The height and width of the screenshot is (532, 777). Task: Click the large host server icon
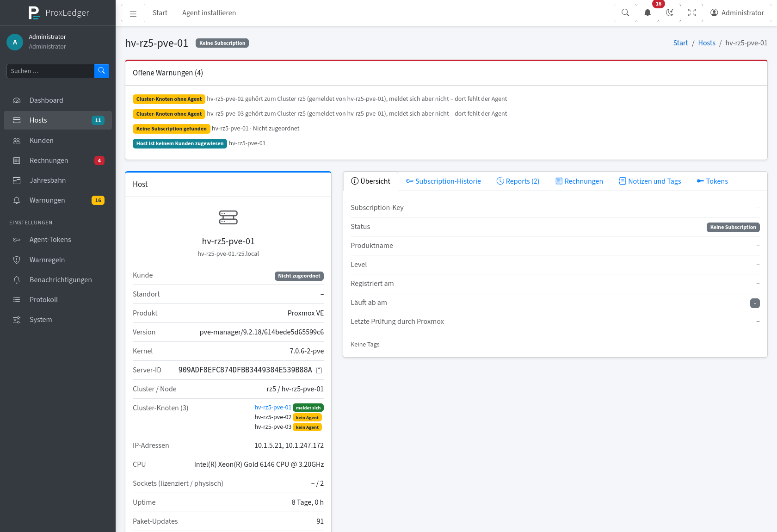[228, 217]
